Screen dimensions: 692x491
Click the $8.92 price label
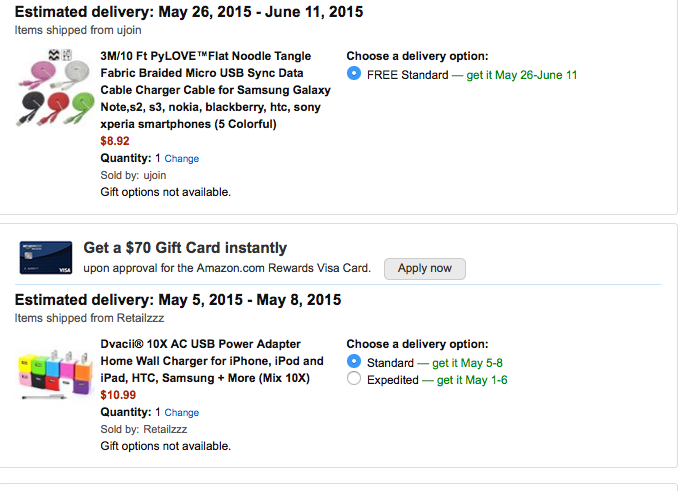point(115,141)
